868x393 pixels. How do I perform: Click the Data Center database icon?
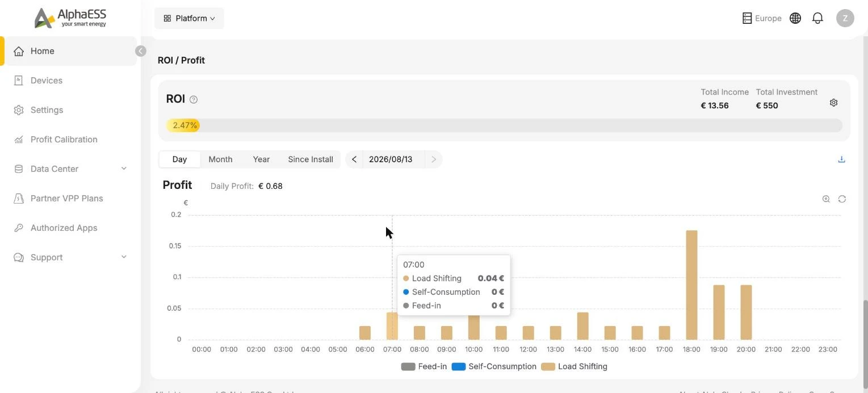[x=19, y=169]
